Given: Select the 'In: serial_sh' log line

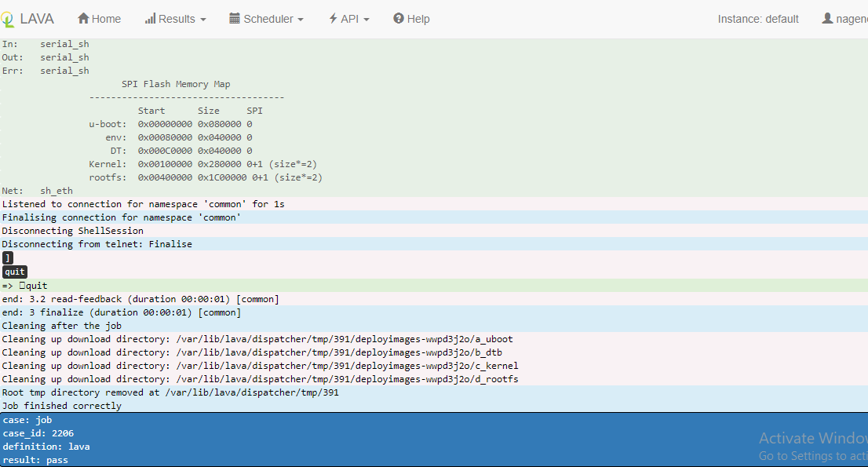Looking at the screenshot, I should 46,44.
